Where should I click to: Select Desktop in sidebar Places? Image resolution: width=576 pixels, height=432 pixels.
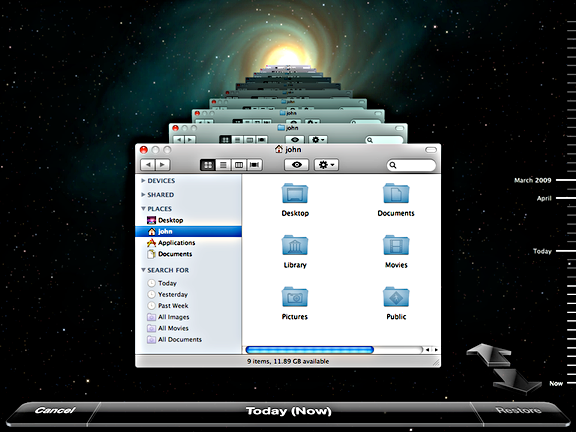[188, 220]
